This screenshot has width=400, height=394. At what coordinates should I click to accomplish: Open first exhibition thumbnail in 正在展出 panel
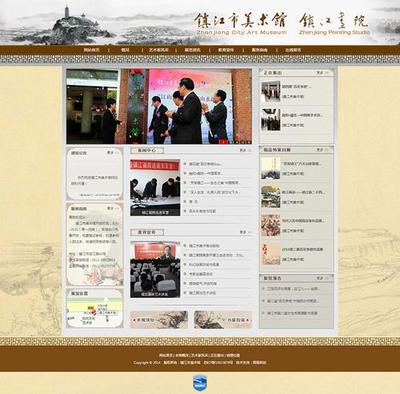270,91
